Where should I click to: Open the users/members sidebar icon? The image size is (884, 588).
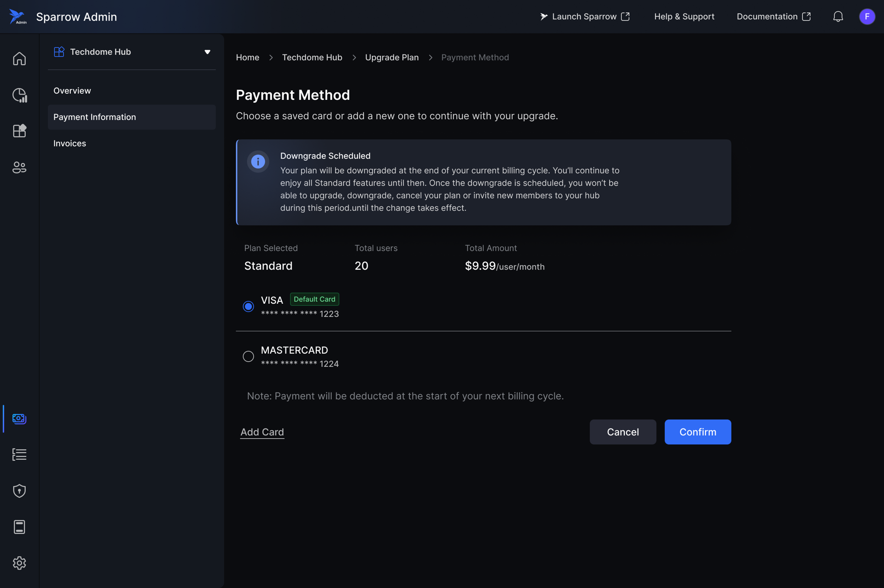(19, 167)
